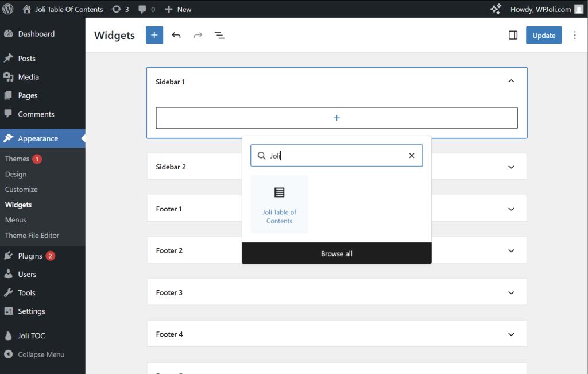Clear the block search field
This screenshot has width=588, height=374.
(x=411, y=156)
